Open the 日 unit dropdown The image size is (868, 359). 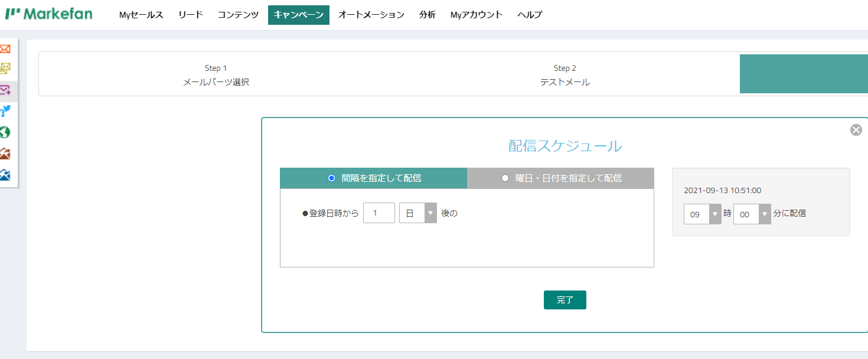point(418,213)
